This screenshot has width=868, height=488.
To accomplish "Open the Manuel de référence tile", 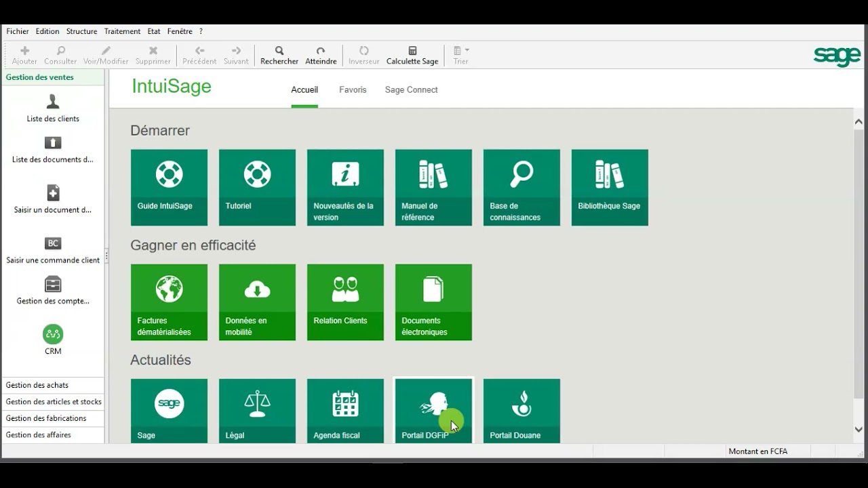I will [433, 188].
